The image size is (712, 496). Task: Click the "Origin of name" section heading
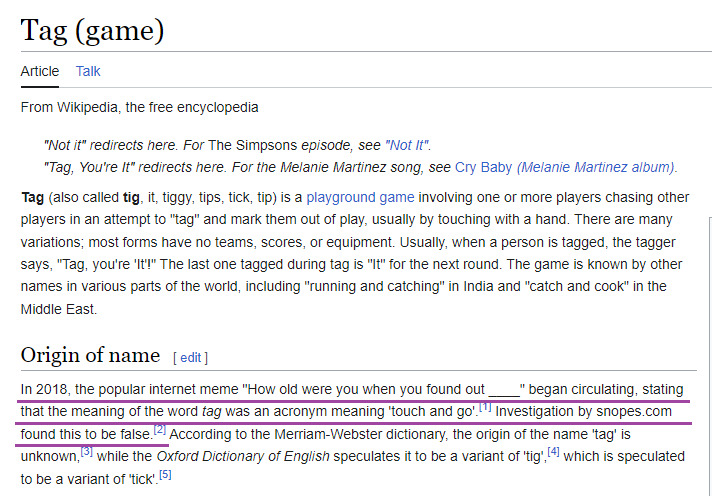tap(90, 355)
